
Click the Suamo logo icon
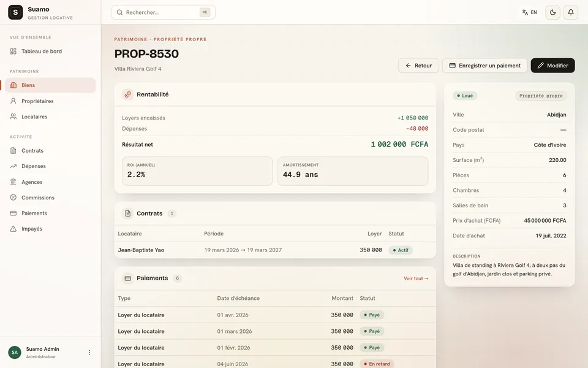point(15,12)
